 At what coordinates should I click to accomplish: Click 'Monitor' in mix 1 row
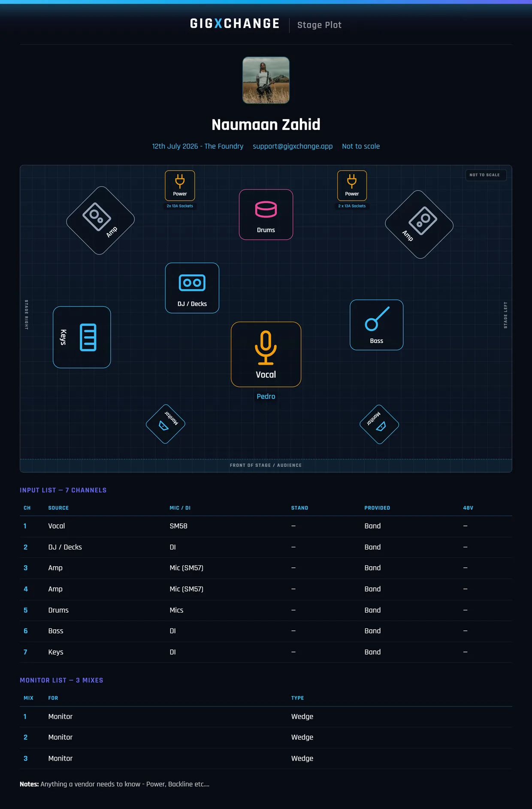60,716
